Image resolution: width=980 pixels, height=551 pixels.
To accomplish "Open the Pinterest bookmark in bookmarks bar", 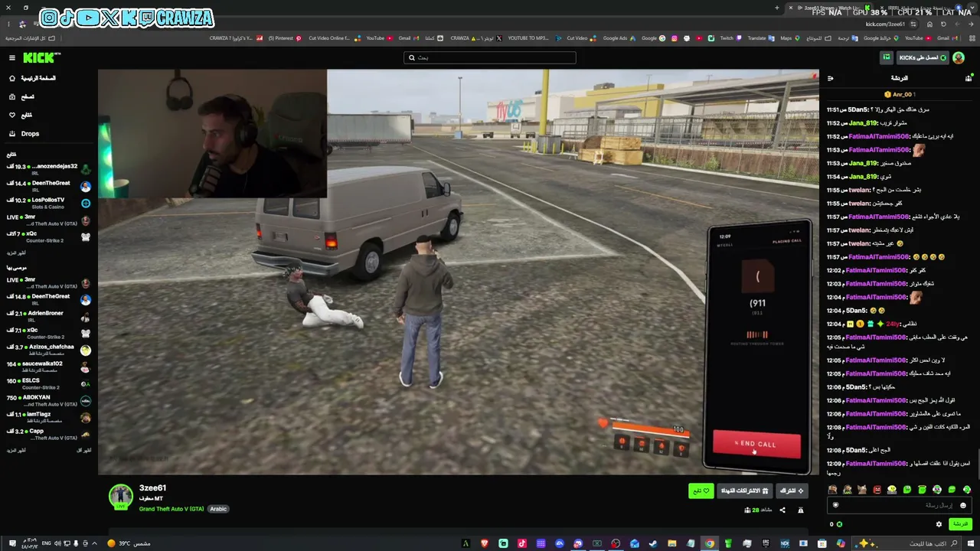I will pyautogui.click(x=284, y=37).
